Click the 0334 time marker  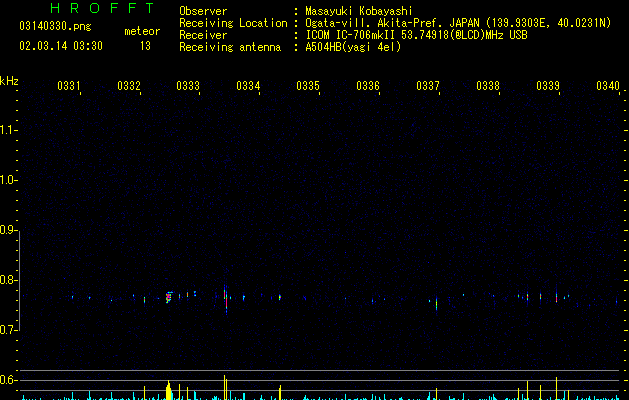[x=248, y=85]
